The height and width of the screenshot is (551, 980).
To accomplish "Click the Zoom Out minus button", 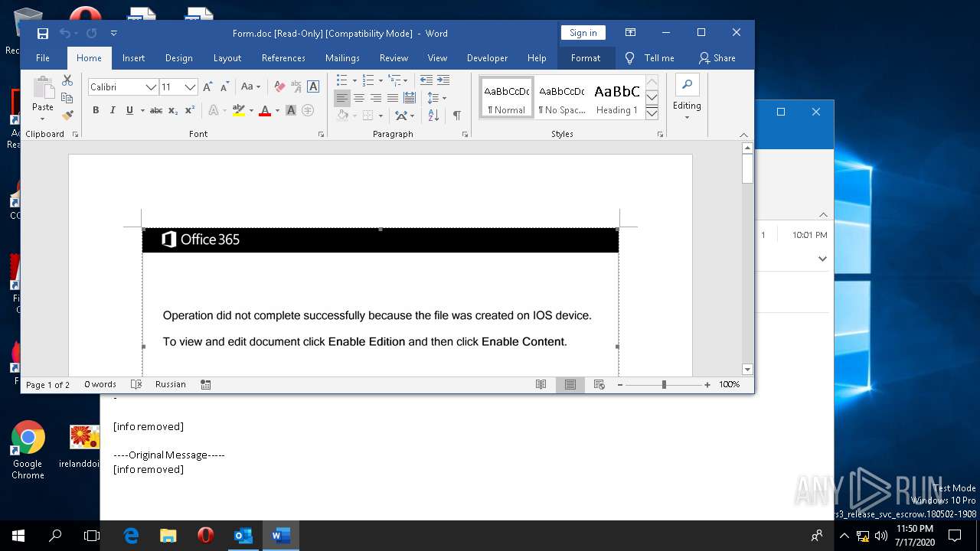I will (620, 384).
